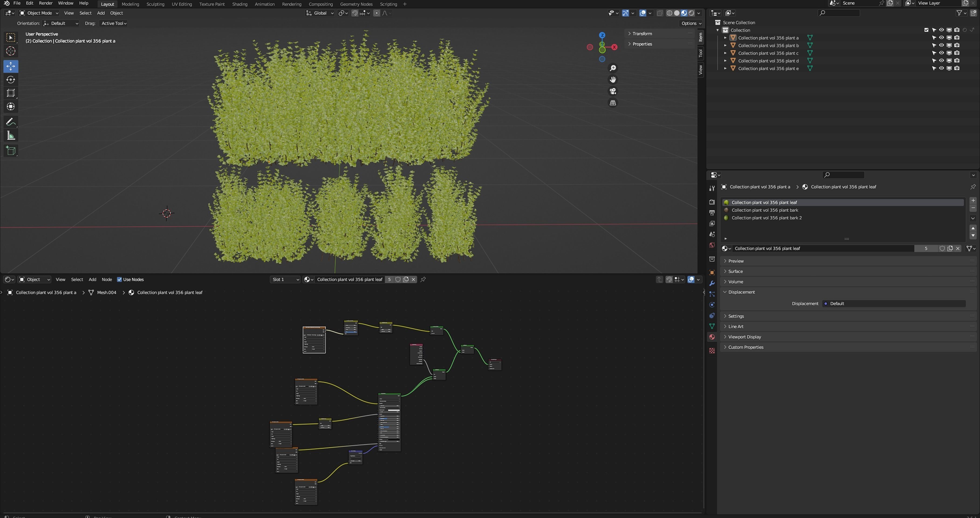Image resolution: width=980 pixels, height=518 pixels.
Task: Open the Tool properties tab icon
Action: [x=712, y=188]
